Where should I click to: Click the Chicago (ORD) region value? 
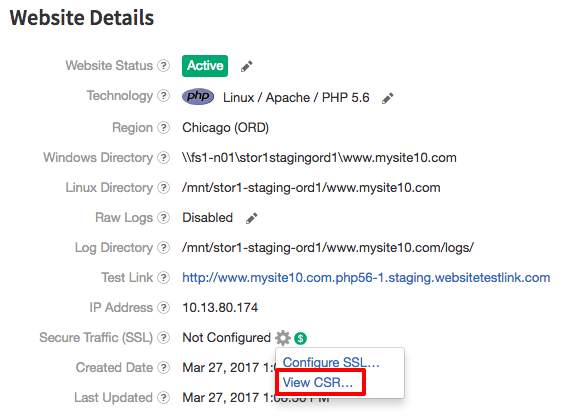(225, 128)
